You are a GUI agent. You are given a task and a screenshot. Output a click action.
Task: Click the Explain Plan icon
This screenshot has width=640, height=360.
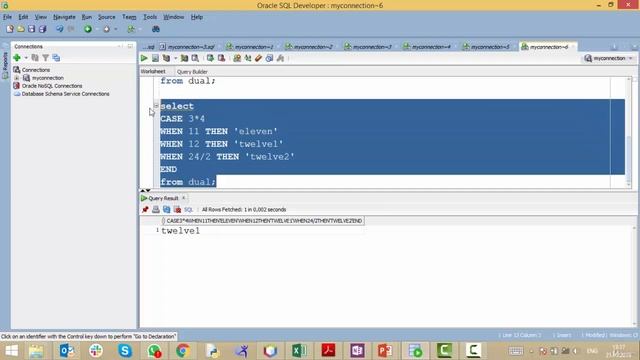[x=166, y=58]
